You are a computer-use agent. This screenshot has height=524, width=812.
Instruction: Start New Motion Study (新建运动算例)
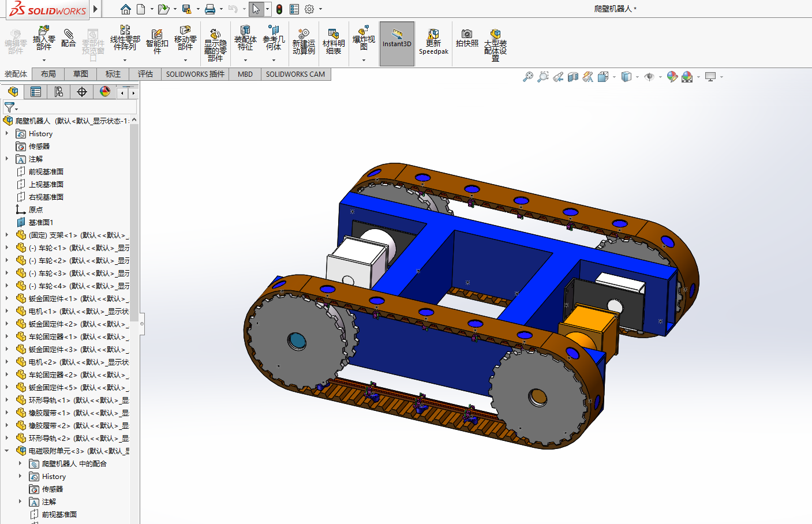pos(304,42)
